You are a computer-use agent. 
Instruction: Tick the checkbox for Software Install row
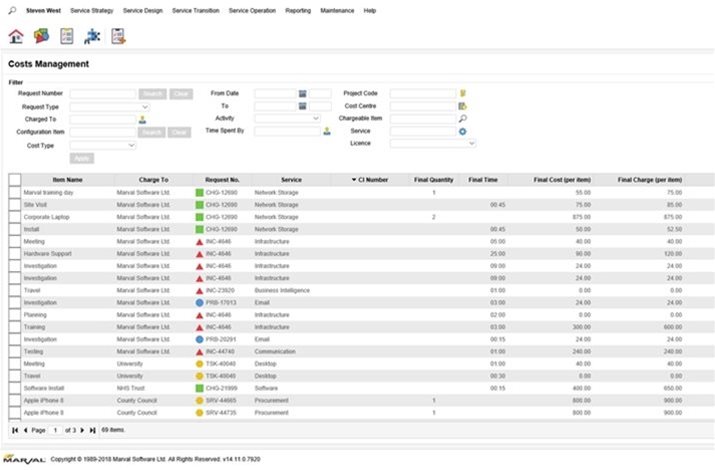(15, 388)
